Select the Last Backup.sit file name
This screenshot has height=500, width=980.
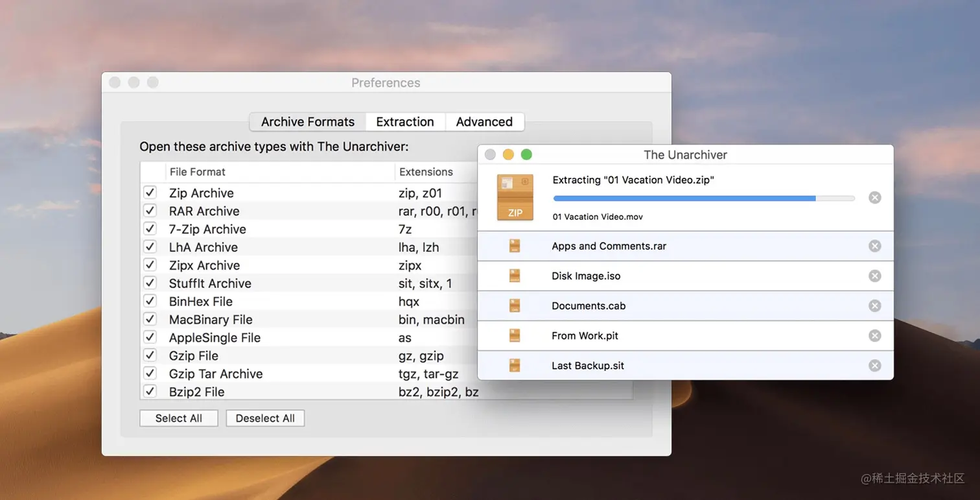coord(588,365)
